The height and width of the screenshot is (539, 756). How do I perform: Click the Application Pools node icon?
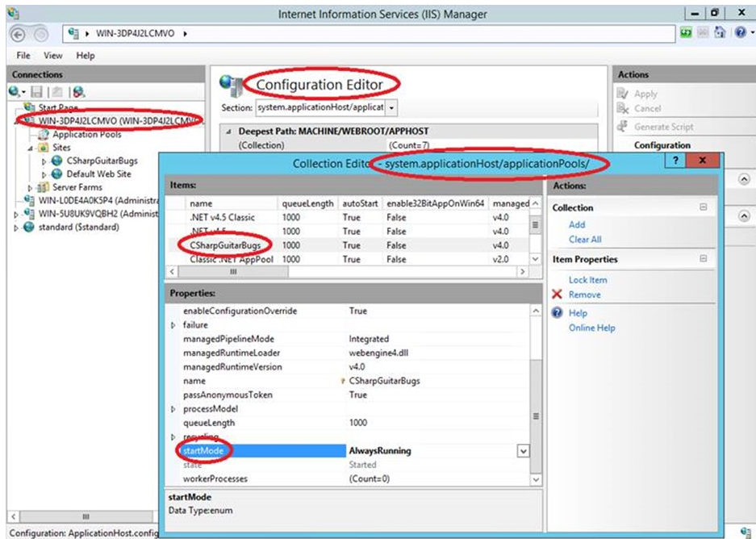pyautogui.click(x=44, y=135)
